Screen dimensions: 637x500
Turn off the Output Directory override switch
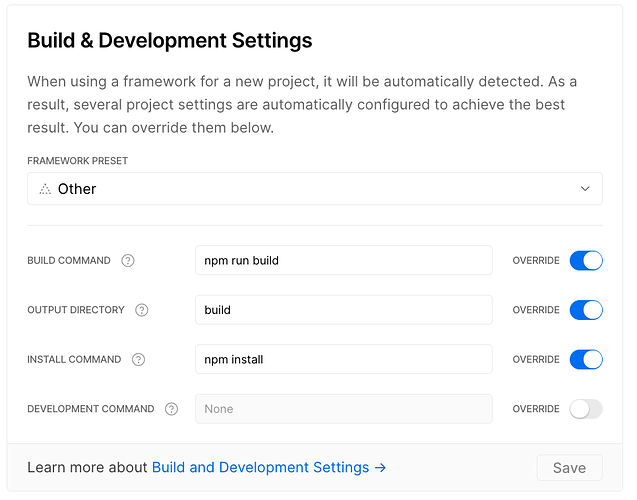(586, 310)
